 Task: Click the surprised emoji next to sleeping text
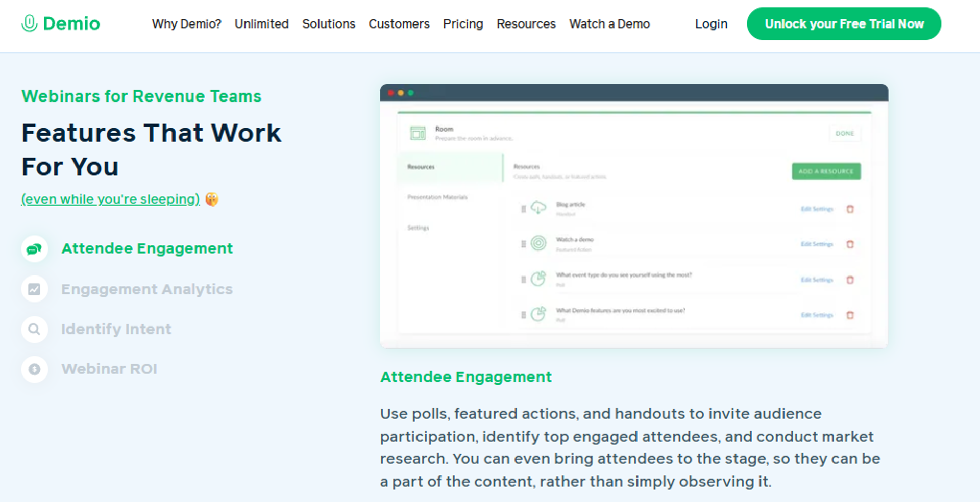tap(212, 199)
